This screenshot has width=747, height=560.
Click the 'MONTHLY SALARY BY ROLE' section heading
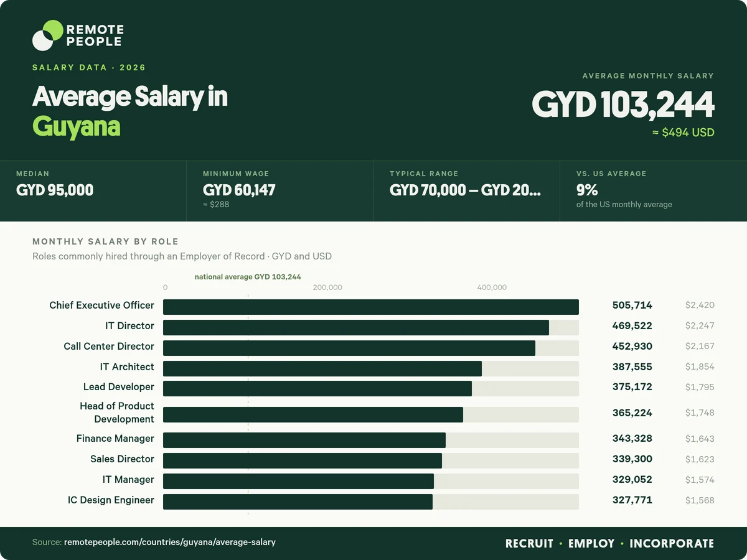click(105, 241)
